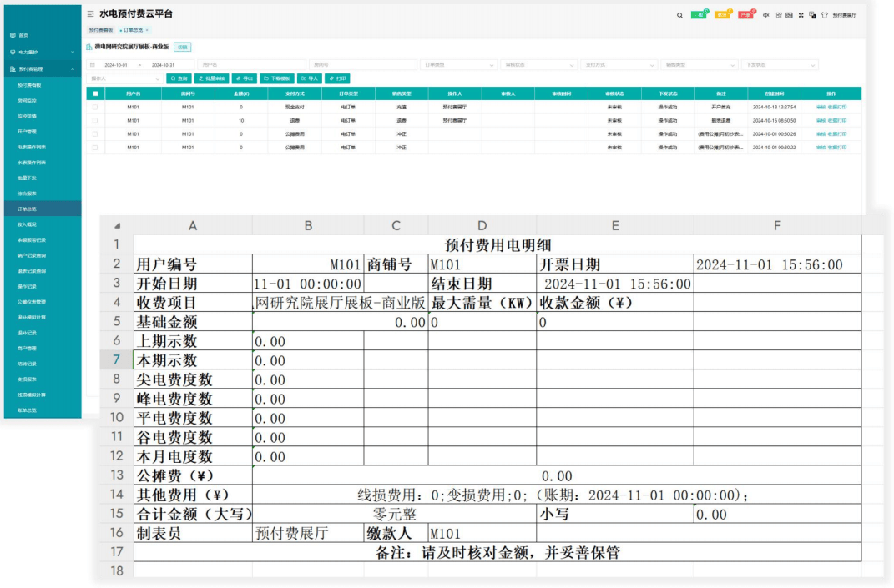The image size is (894, 588).
Task: Open the 订单类型 filter dropdown
Action: click(x=459, y=65)
